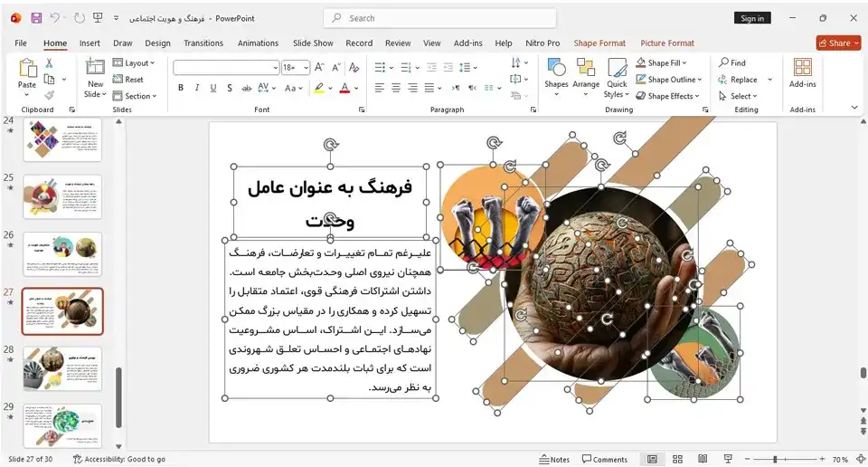This screenshot has width=868, height=467.
Task: Apply the yellow text highlight color
Action: pos(319,88)
